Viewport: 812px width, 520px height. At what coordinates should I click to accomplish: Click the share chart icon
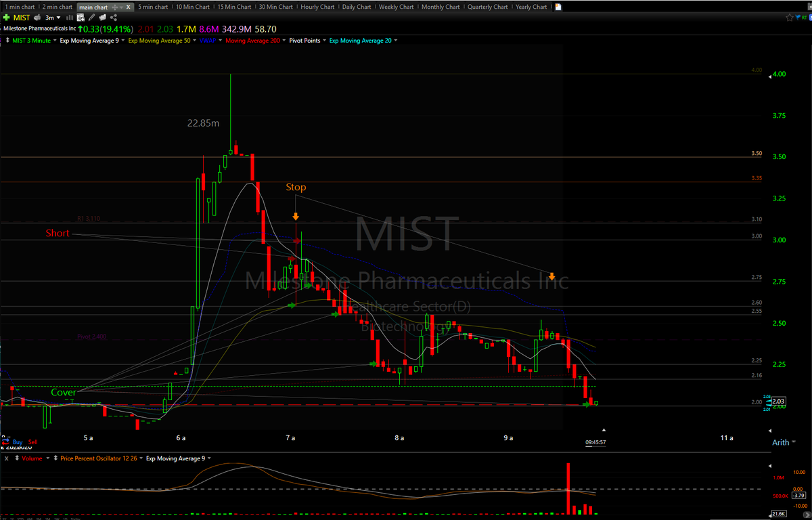114,18
